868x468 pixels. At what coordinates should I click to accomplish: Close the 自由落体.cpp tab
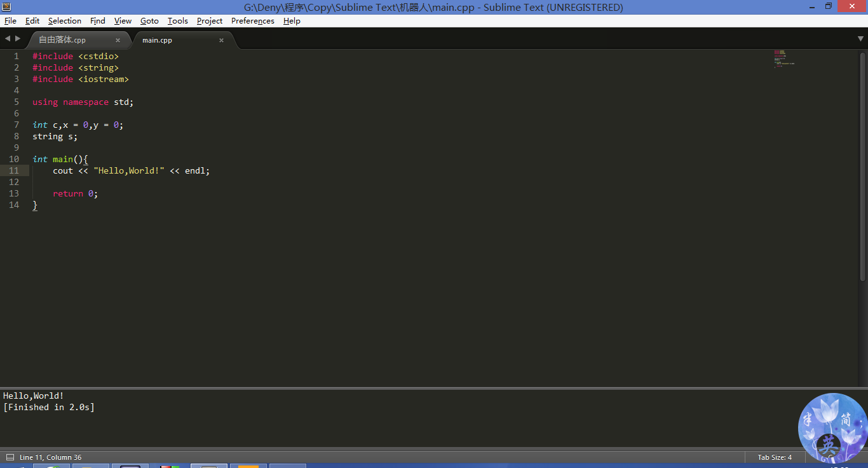tap(118, 39)
